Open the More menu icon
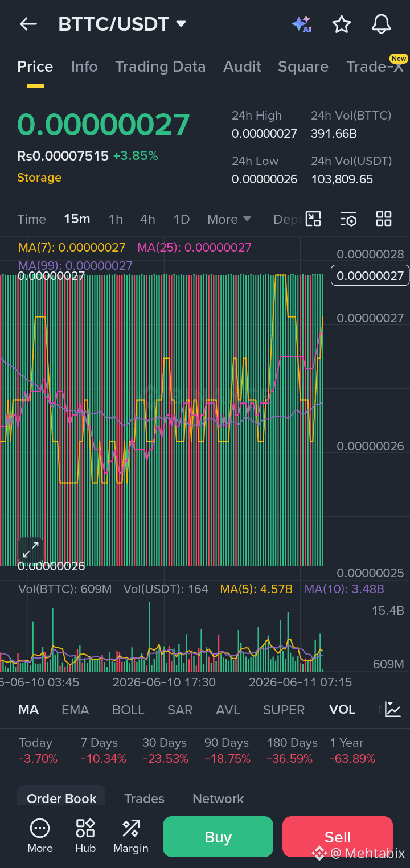This screenshot has height=868, width=410. pos(40,836)
